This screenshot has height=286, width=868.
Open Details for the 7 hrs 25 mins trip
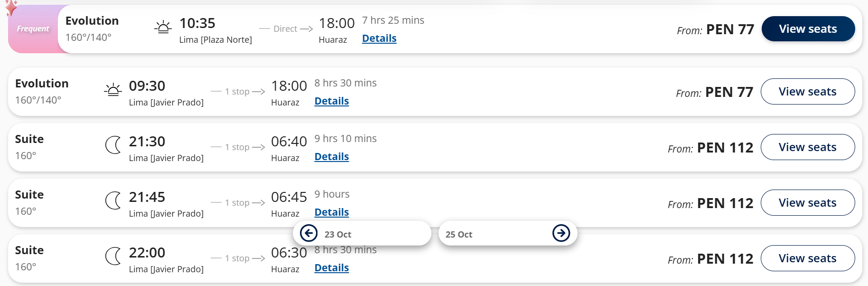coord(379,38)
